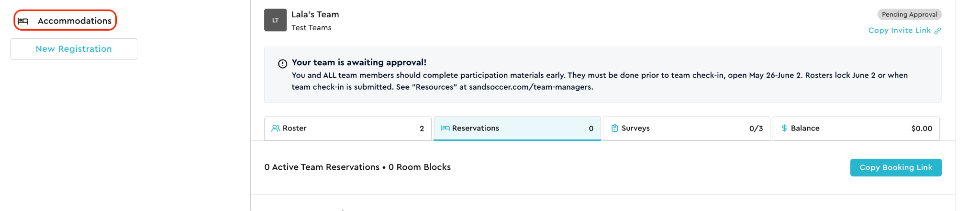Switch to the Roster tab
This screenshot has height=211, width=980.
(347, 129)
